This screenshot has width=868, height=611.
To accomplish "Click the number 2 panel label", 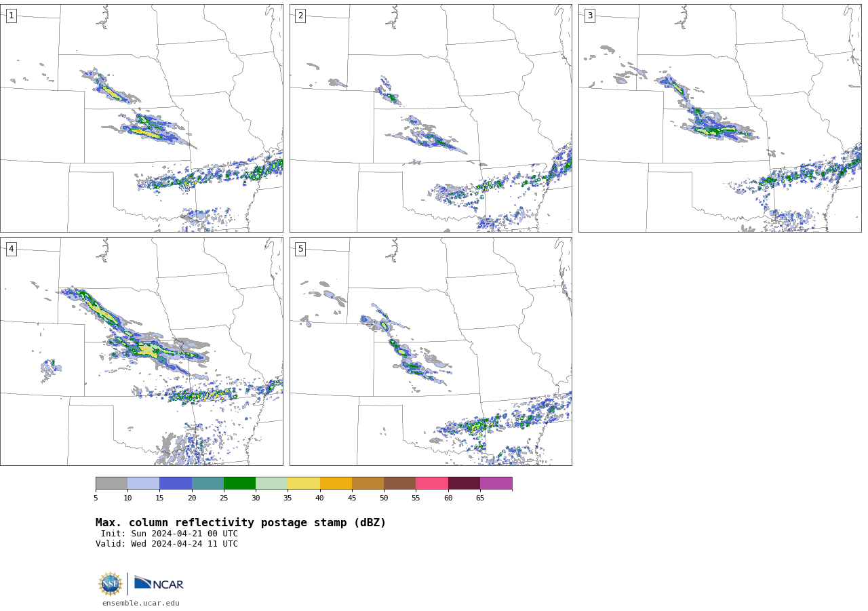I will (300, 16).
